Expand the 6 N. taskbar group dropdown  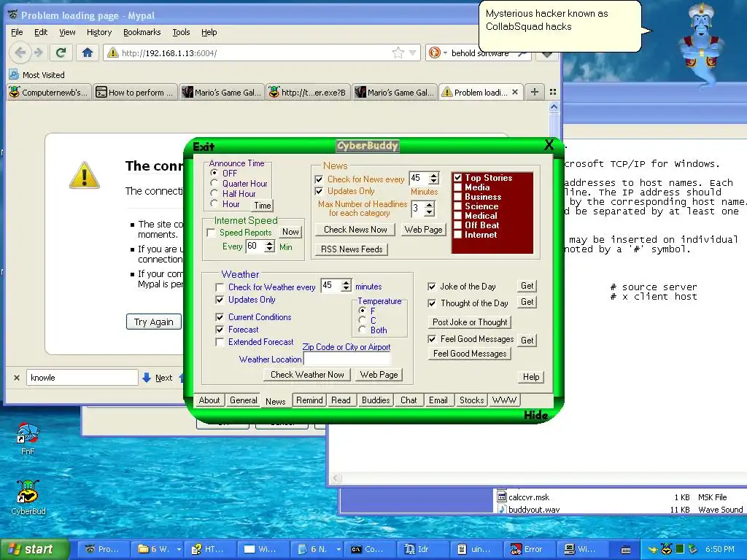(x=338, y=549)
